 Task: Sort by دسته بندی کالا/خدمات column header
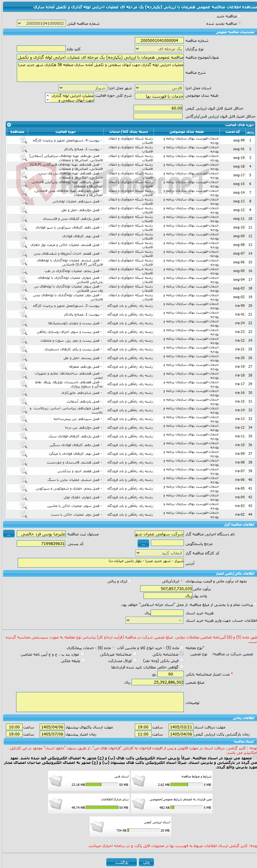pyautogui.click(x=128, y=132)
